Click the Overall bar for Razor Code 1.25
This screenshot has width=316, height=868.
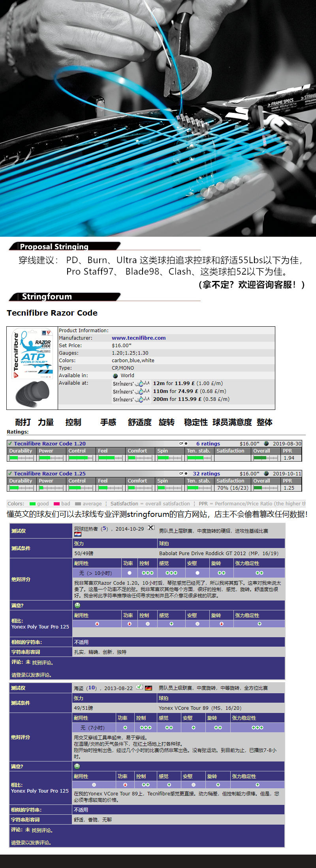266,488
